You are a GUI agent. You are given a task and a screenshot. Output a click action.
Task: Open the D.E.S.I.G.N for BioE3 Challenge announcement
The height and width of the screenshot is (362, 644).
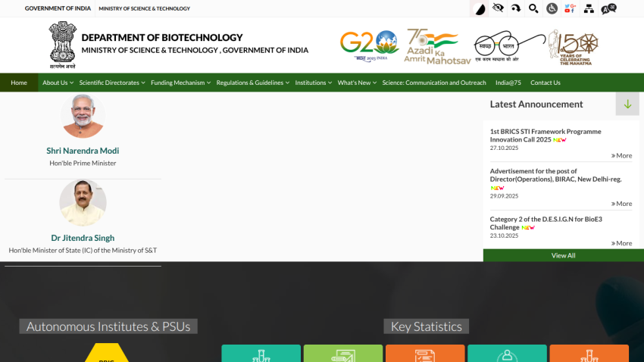[546, 223]
